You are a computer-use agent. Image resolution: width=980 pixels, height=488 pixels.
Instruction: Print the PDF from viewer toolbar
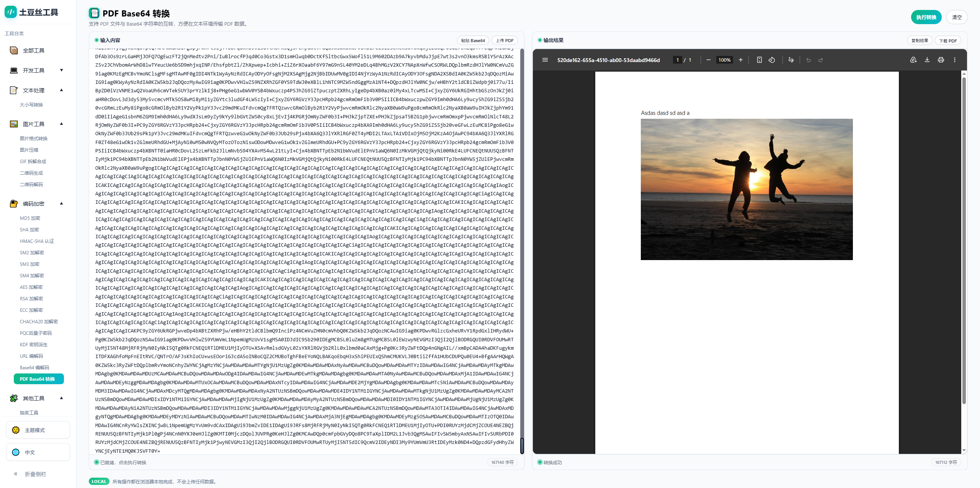click(x=941, y=60)
